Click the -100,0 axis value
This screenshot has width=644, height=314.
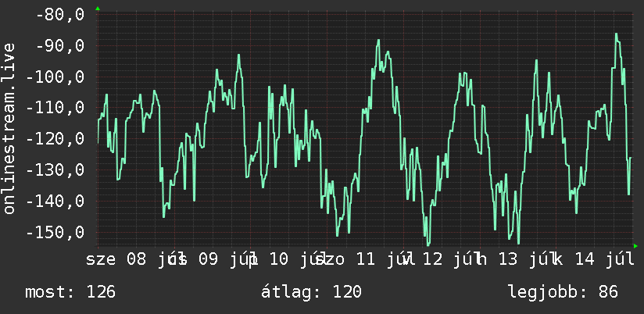[55, 77]
